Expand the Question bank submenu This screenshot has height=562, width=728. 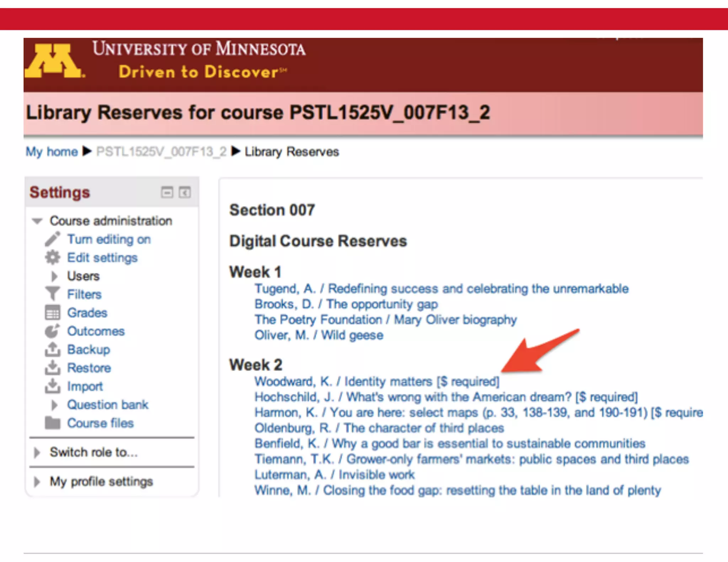tap(54, 405)
